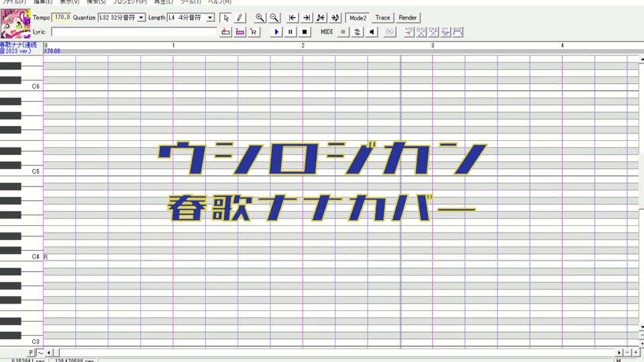Open the 表示(V) menu

(69, 1)
